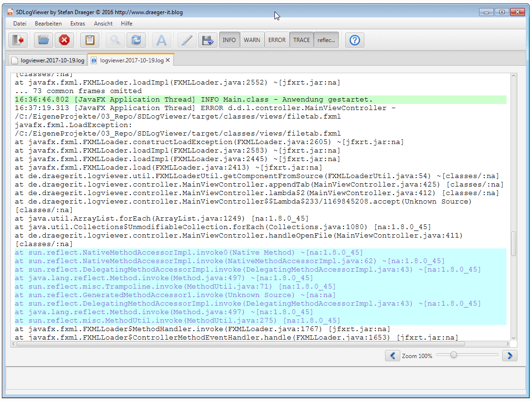This screenshot has height=401, width=532.
Task: Click the refresh log toolbar icon
Action: (136, 40)
